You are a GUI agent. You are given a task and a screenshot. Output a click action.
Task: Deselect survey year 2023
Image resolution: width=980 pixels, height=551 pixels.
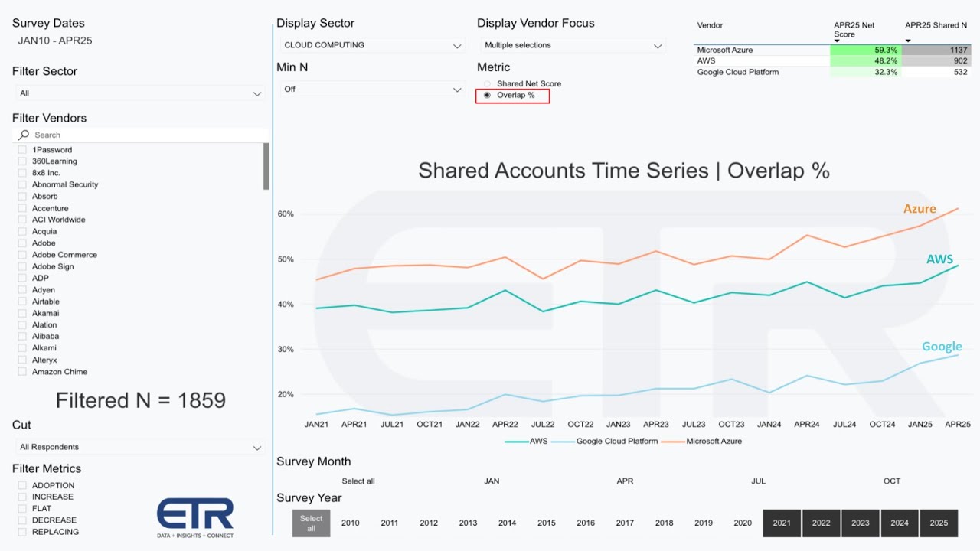861,523
